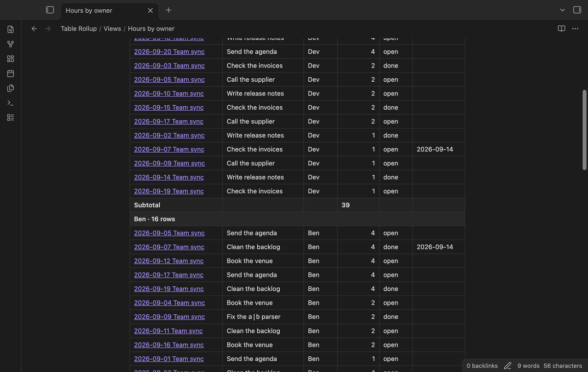Click the 56 characters status bar count

pos(563,366)
